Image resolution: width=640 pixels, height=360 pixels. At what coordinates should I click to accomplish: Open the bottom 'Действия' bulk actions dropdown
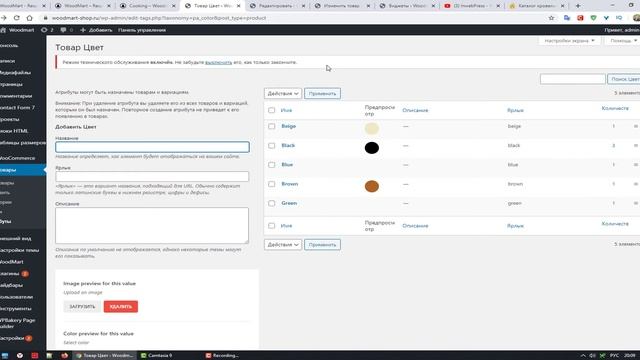283,244
